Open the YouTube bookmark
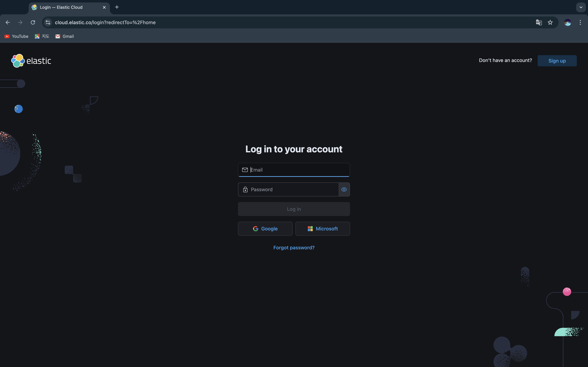This screenshot has width=588, height=367. (16, 36)
